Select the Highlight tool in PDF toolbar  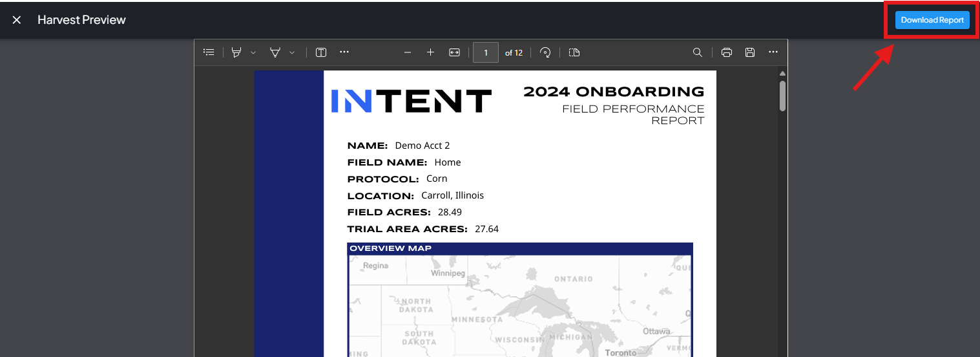(236, 52)
